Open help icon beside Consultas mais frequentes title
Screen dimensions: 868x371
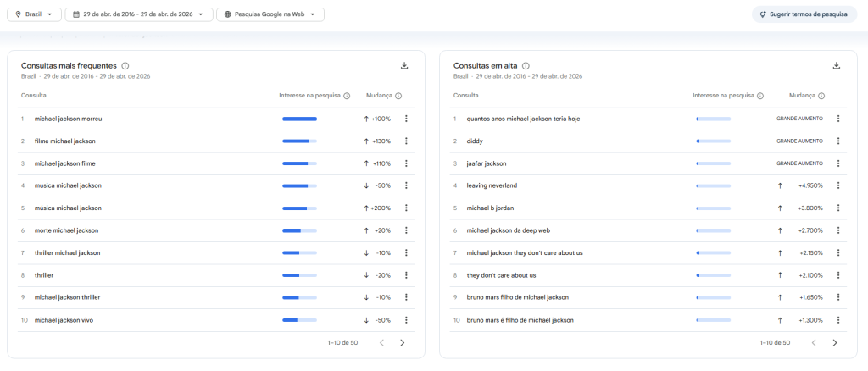(125, 66)
